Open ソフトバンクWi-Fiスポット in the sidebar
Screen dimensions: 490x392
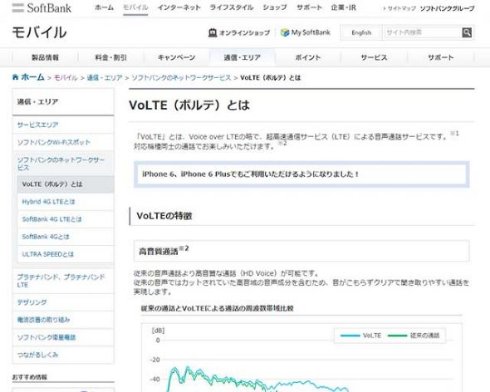(x=63, y=142)
